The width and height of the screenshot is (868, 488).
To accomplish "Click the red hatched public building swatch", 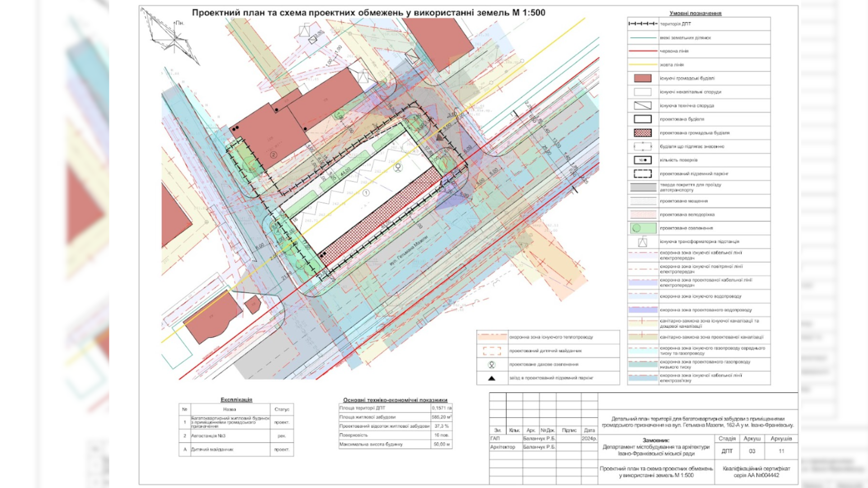I will [642, 133].
